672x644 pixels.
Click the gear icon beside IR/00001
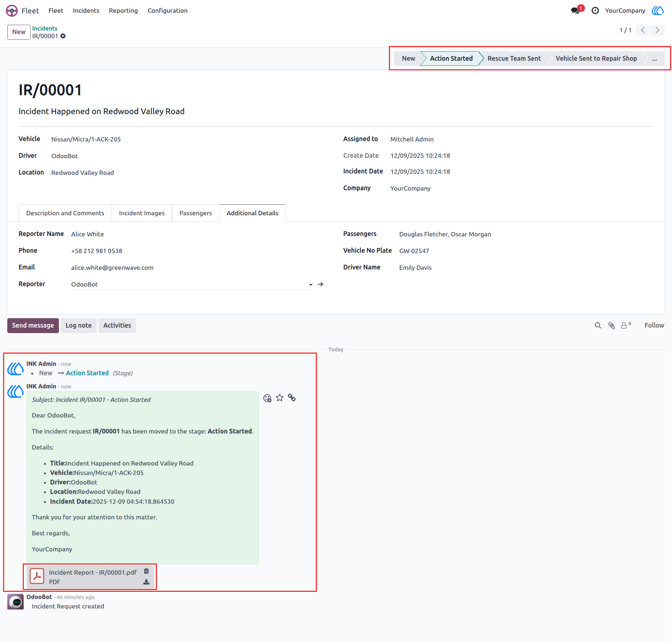[x=63, y=36]
